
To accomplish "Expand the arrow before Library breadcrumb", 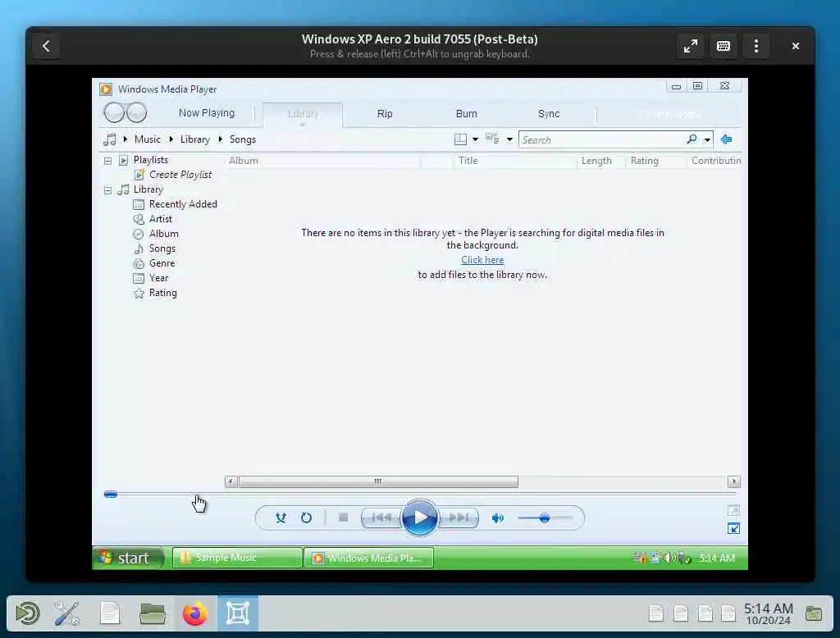I will coord(171,139).
